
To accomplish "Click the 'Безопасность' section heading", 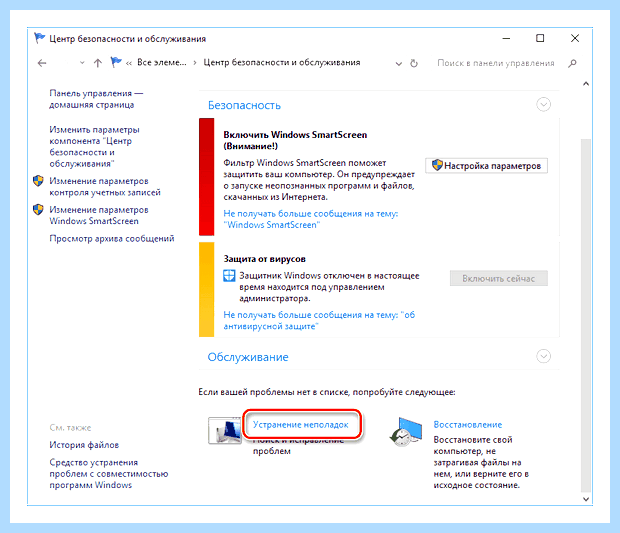I will click(244, 105).
